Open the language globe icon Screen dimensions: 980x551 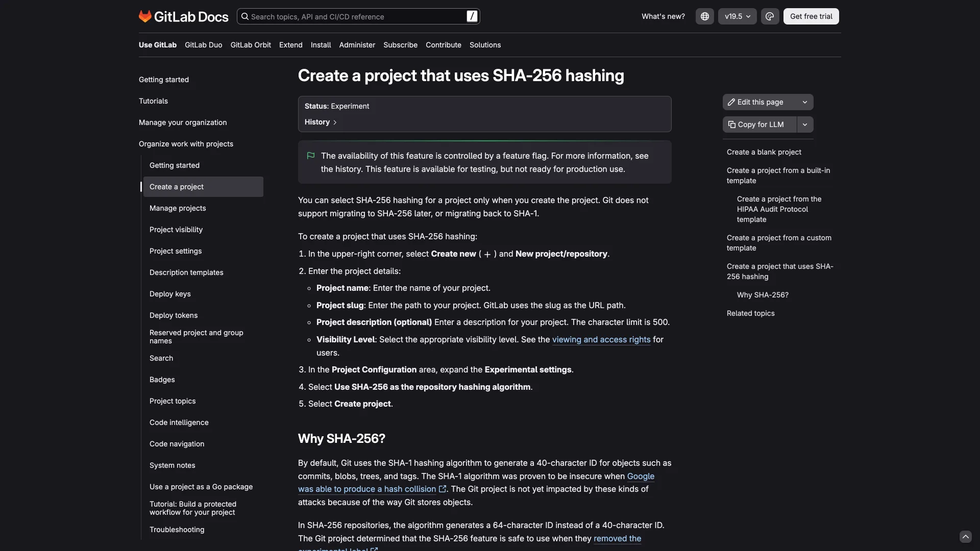coord(704,16)
